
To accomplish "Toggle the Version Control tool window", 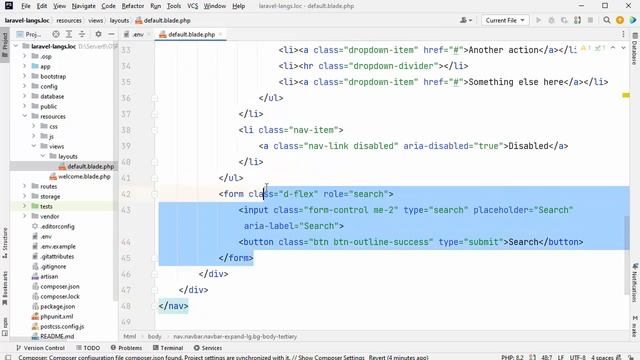I will (40, 348).
